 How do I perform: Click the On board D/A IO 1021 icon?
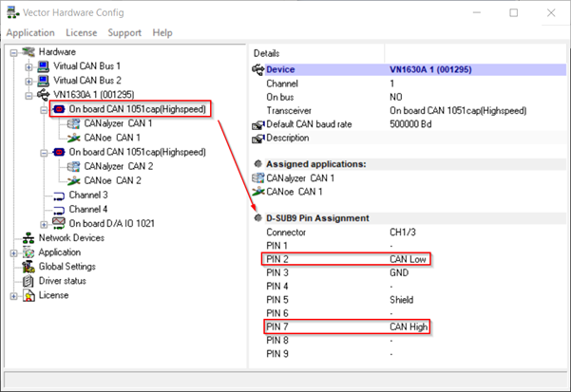[59, 223]
